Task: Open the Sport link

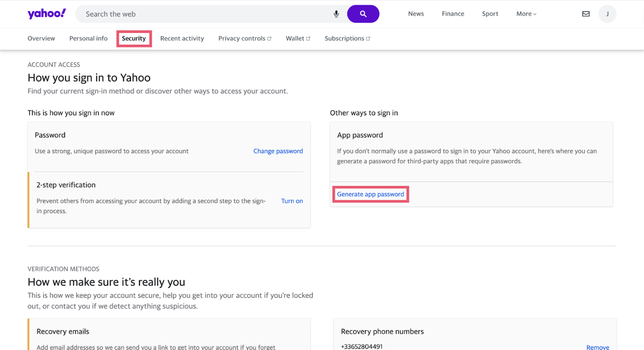Action: (x=490, y=14)
